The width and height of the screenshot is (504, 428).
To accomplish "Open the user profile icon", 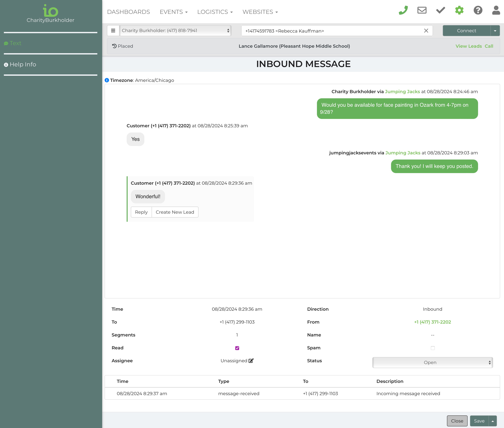I will pyautogui.click(x=496, y=10).
